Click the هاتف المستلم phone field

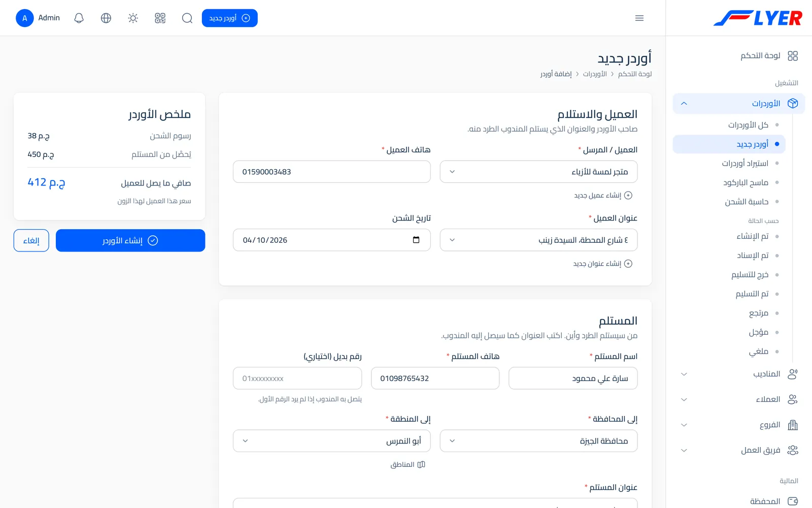[435, 378]
